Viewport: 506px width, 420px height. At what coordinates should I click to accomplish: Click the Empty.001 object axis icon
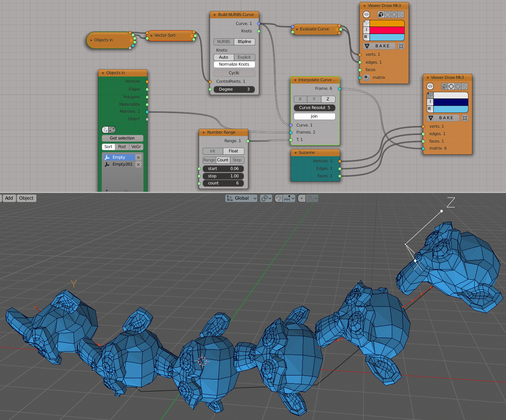pyautogui.click(x=107, y=164)
